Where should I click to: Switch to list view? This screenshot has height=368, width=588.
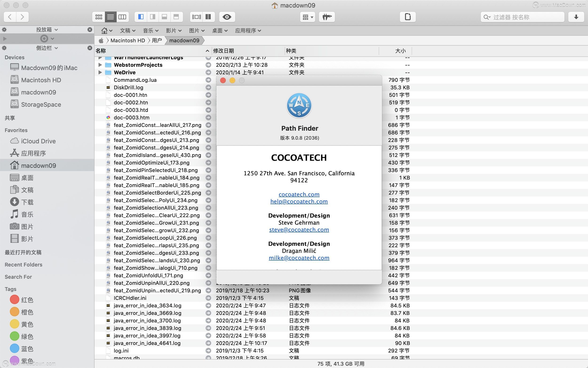(x=110, y=17)
